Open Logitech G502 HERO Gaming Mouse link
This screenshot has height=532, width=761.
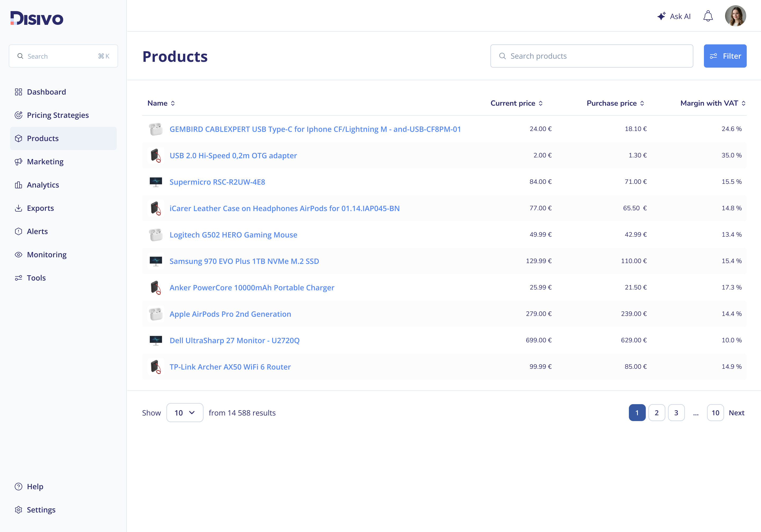click(x=233, y=235)
